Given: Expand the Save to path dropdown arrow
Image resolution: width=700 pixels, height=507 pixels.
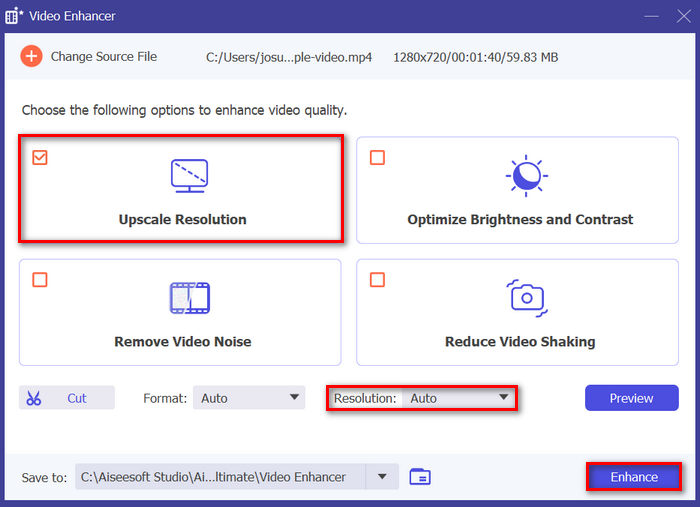Looking at the screenshot, I should click(x=382, y=477).
